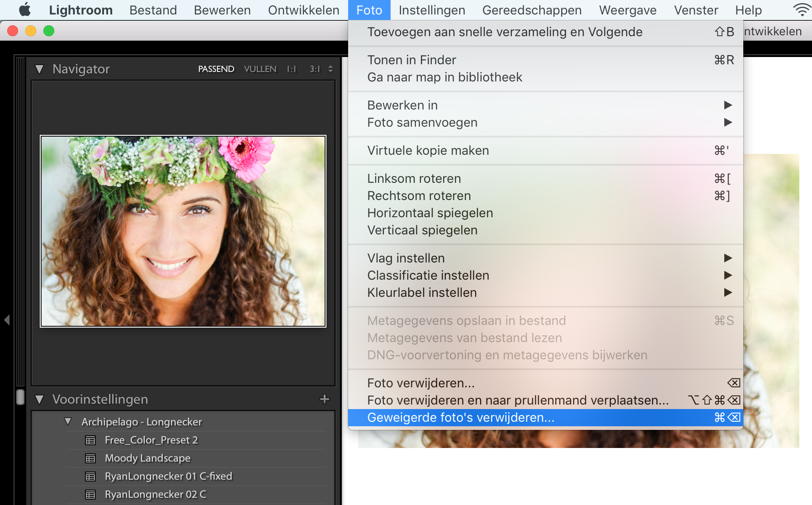Choose Foto verwijderen... menu entry
The width and height of the screenshot is (812, 505).
click(x=546, y=383)
